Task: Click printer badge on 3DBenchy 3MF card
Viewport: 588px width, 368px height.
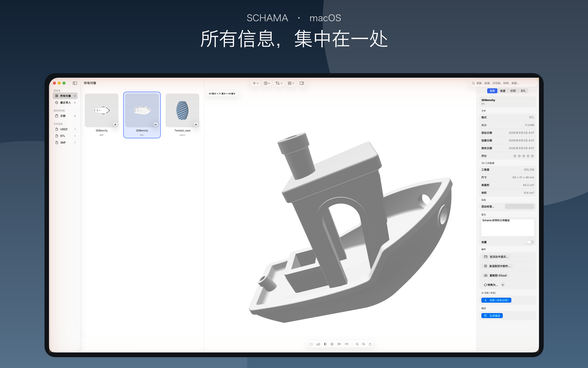Action: click(115, 125)
